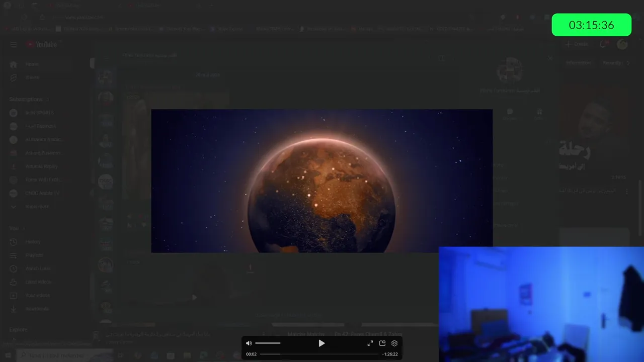
Task: Open the CNBC Arabia TV subscription
Action: (42, 193)
